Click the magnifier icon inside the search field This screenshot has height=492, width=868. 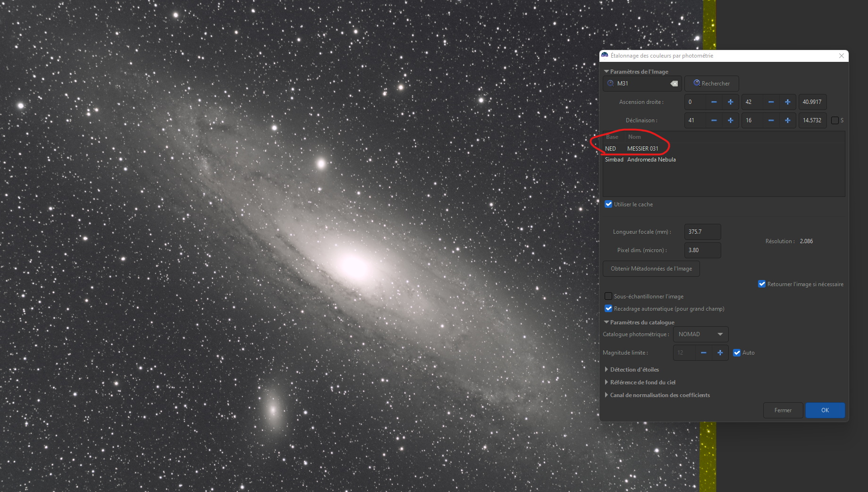610,84
